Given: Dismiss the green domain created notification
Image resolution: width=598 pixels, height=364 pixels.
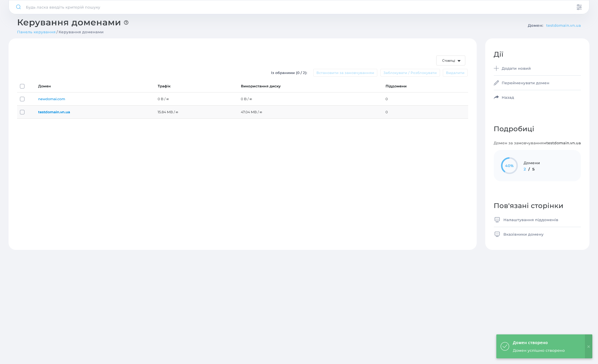Looking at the screenshot, I should click(588, 347).
